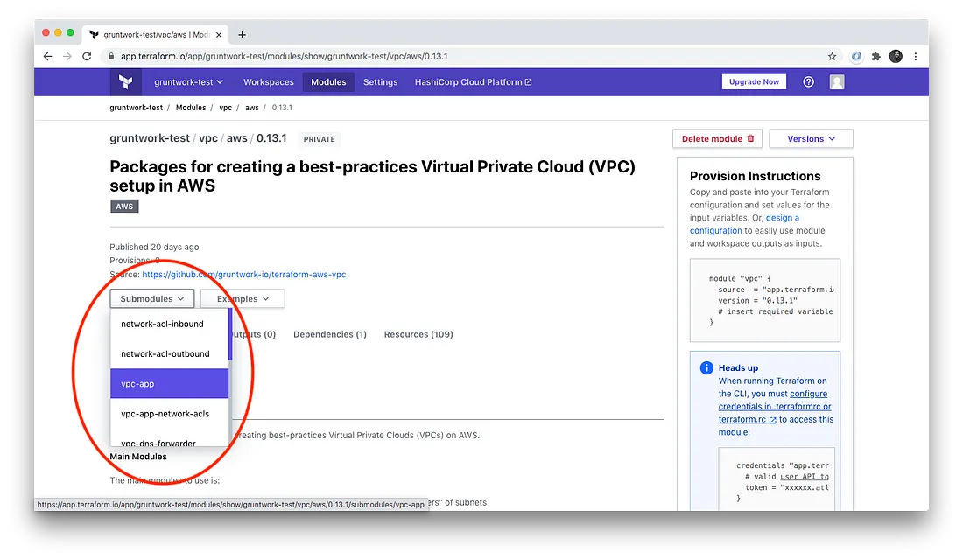The width and height of the screenshot is (963, 560).
Task: Collapse the Submodules dropdown
Action: tap(151, 298)
